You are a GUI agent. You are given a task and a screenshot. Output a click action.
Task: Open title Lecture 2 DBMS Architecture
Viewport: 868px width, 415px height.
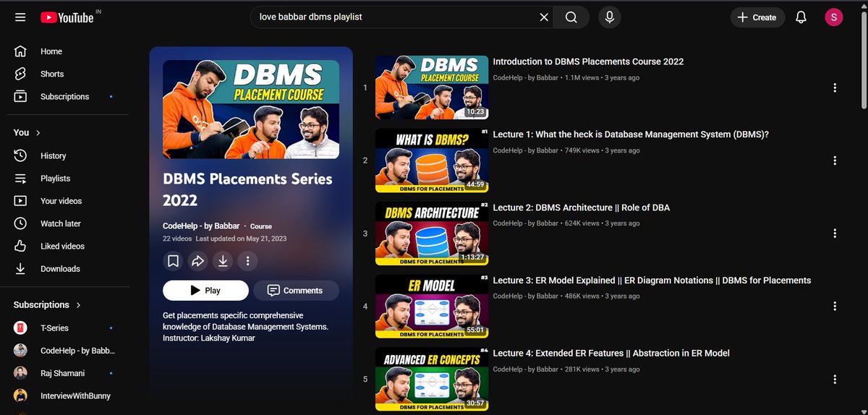(582, 208)
